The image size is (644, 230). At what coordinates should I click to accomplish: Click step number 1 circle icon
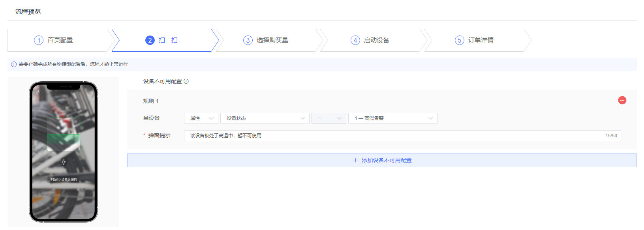39,40
